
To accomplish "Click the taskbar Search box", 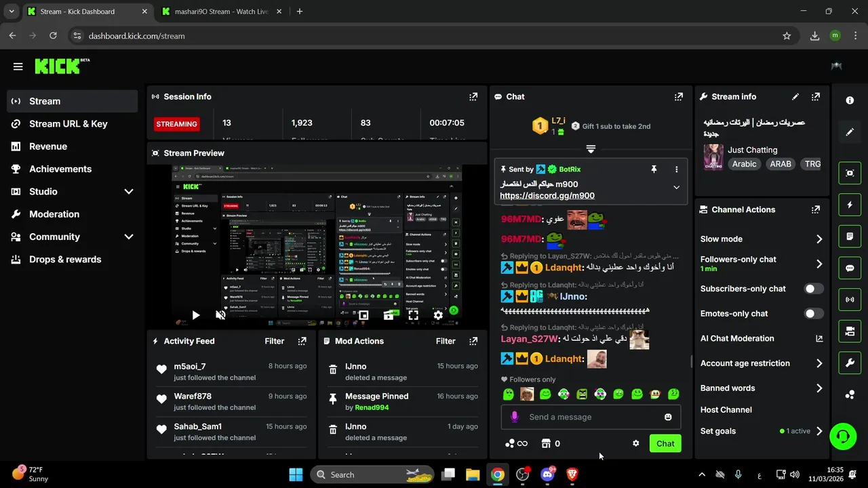I will [x=372, y=474].
